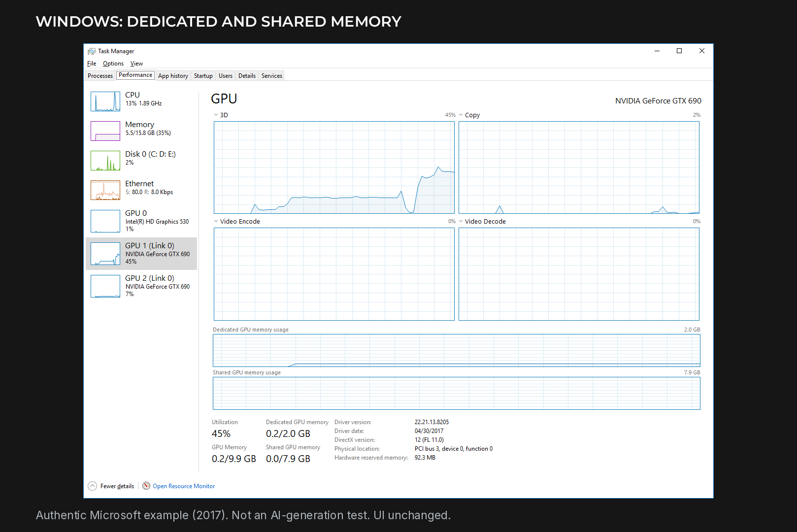Select the Memory mini graph thumbnail
This screenshot has height=532, width=797.
coord(105,131)
